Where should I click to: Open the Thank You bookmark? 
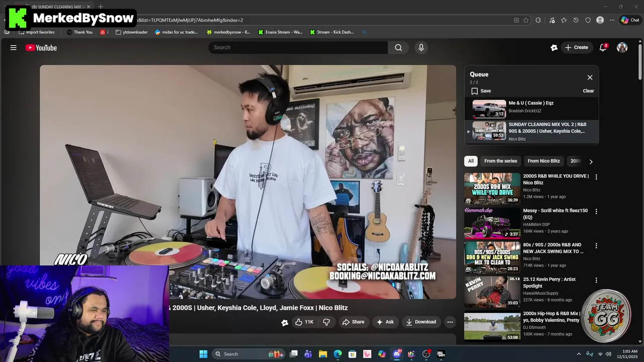click(79, 32)
